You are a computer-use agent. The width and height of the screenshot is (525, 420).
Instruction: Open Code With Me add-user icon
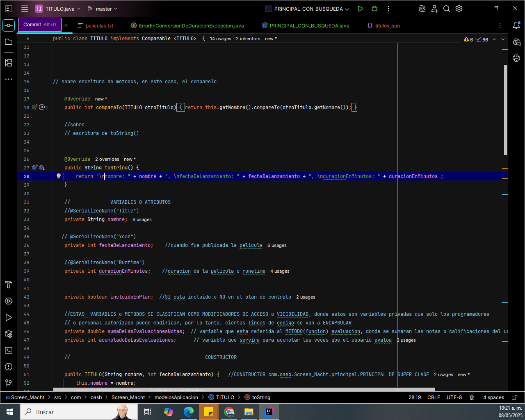(435, 9)
